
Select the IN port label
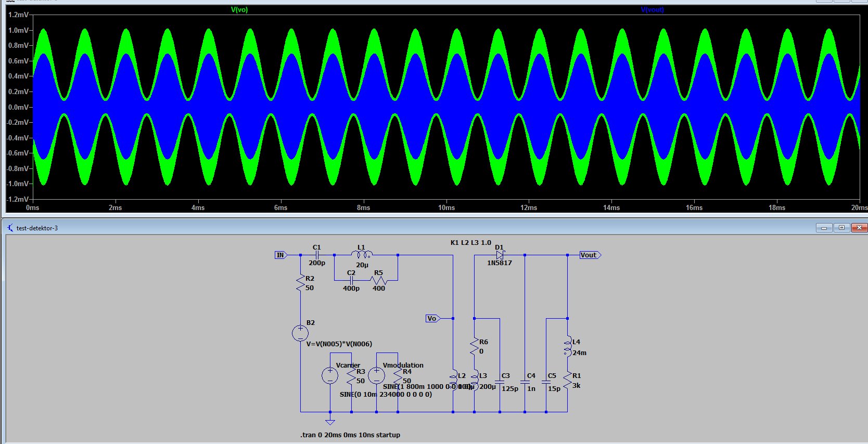click(281, 255)
